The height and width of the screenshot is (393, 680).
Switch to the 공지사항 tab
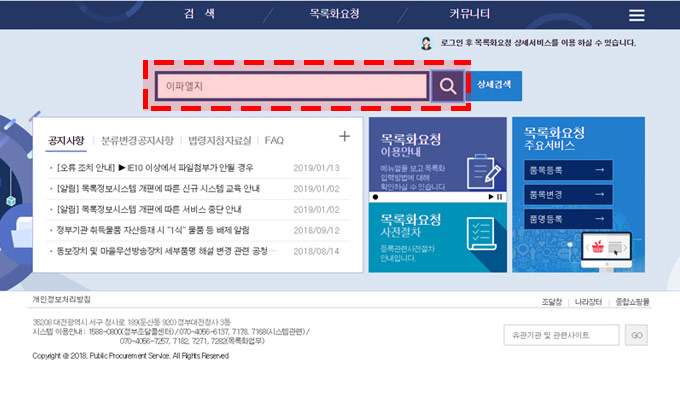[66, 141]
